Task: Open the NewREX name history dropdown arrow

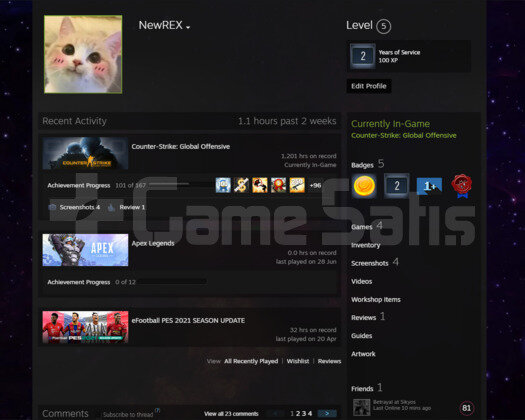Action: 188,27
